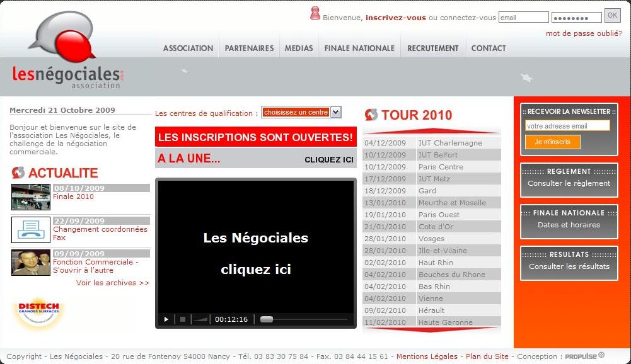Click the PROPULSE conception logo
The height and width of the screenshot is (364, 631).
pyautogui.click(x=584, y=356)
